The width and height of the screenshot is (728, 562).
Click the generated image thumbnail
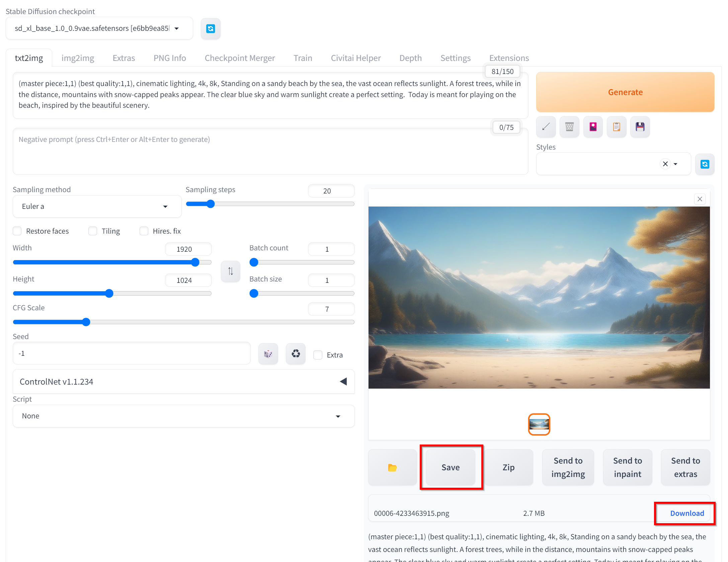click(x=539, y=423)
